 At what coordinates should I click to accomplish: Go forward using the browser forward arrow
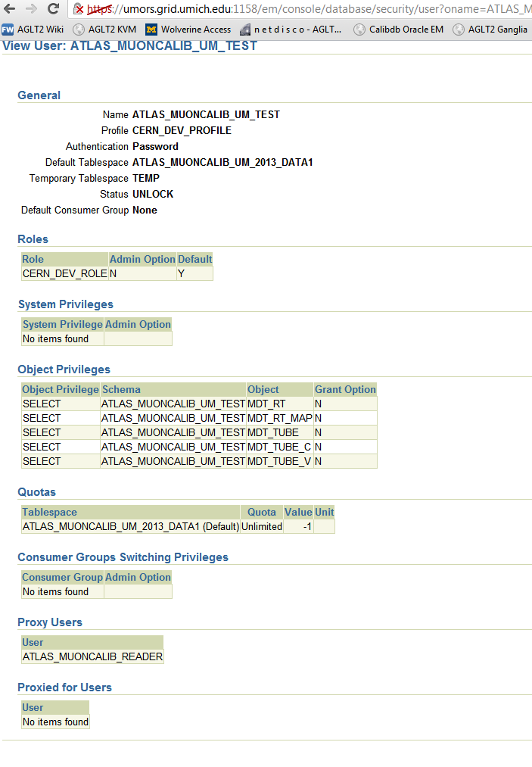coord(31,9)
